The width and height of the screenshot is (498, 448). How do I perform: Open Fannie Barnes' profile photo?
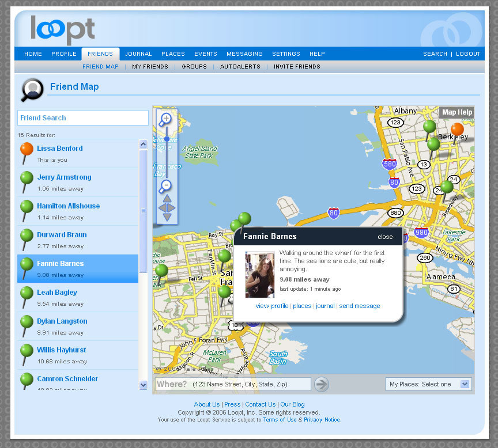click(260, 275)
